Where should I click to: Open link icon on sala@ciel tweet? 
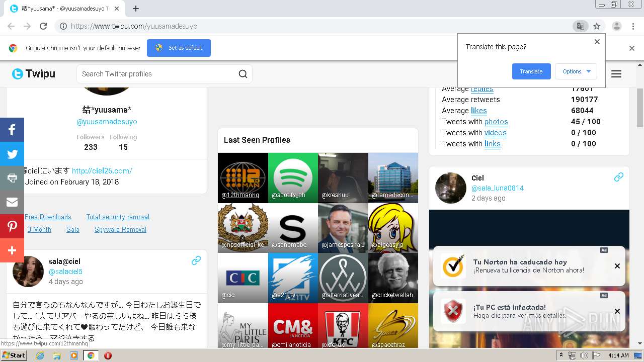coord(196,260)
